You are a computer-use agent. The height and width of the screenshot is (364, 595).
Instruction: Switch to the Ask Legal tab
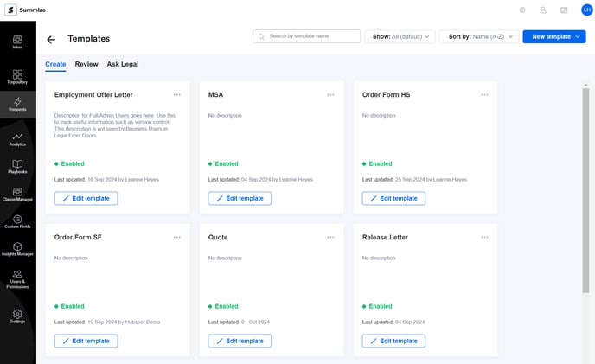pos(123,64)
